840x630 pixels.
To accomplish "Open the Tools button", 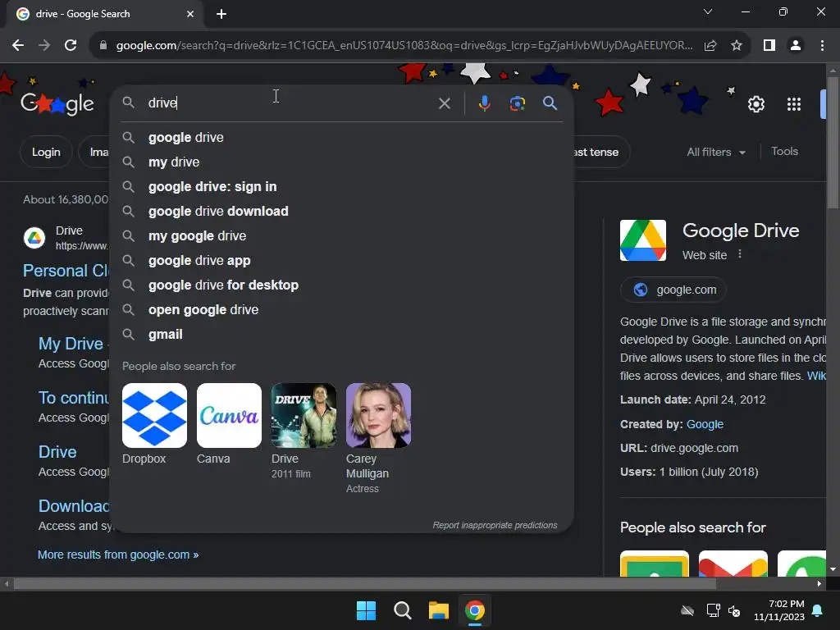I will [784, 152].
